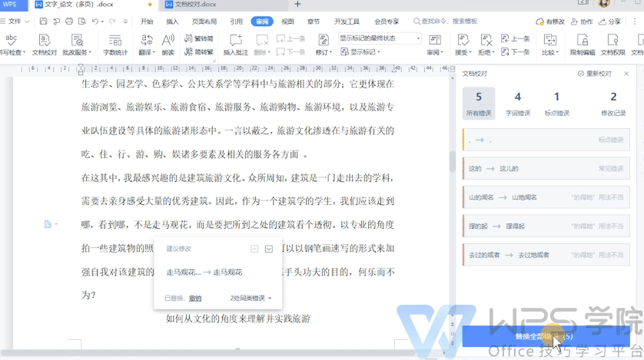This screenshot has height=360, width=644.
Task: Open the 比较 compare tool
Action: (550, 45)
